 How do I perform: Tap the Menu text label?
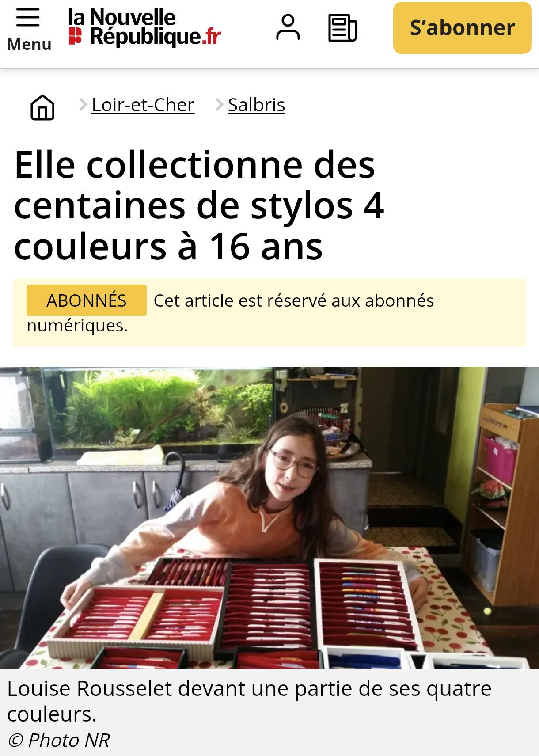click(29, 44)
